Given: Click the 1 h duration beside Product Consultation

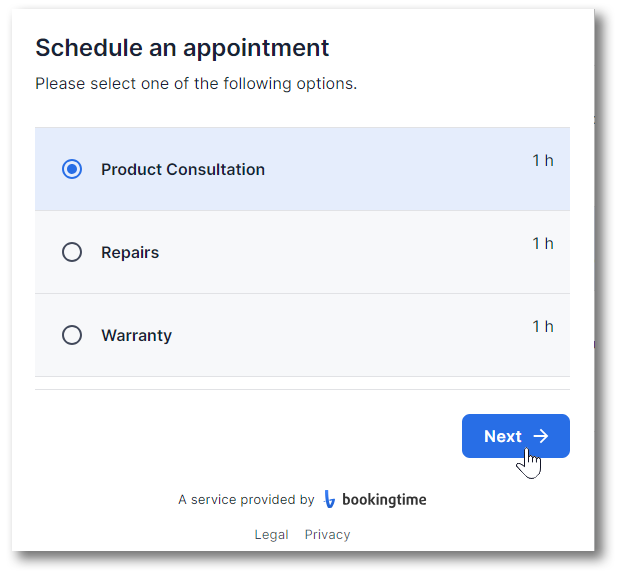Looking at the screenshot, I should pos(543,161).
